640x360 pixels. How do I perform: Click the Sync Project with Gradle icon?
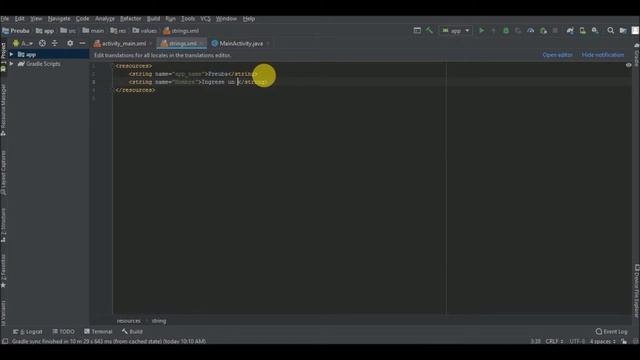click(x=570, y=30)
